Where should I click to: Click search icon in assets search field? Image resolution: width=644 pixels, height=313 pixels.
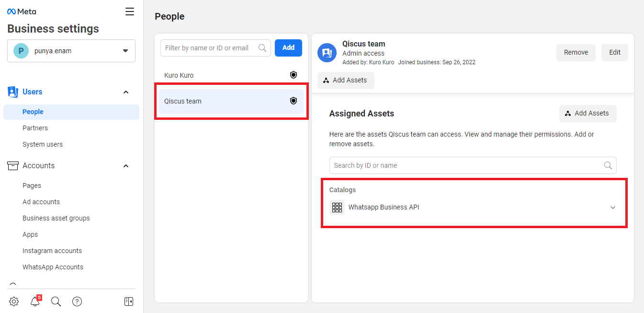click(x=608, y=165)
